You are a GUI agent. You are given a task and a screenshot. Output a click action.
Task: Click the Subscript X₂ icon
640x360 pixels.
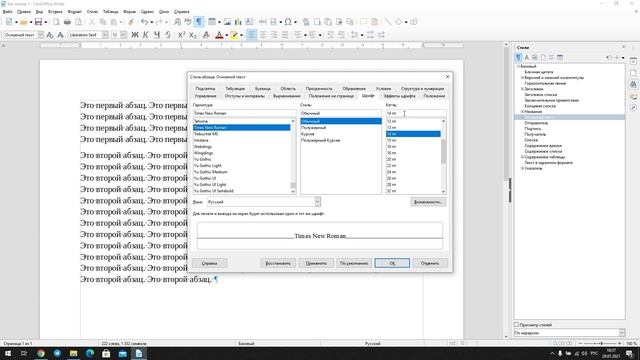(x=193, y=35)
